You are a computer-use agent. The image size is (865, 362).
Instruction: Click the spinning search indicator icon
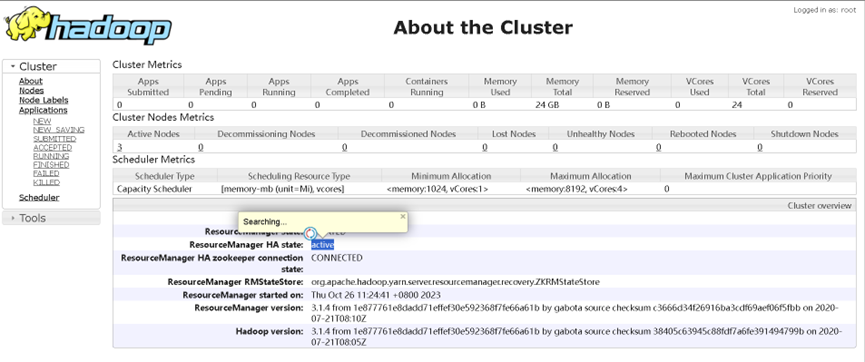[x=311, y=233]
